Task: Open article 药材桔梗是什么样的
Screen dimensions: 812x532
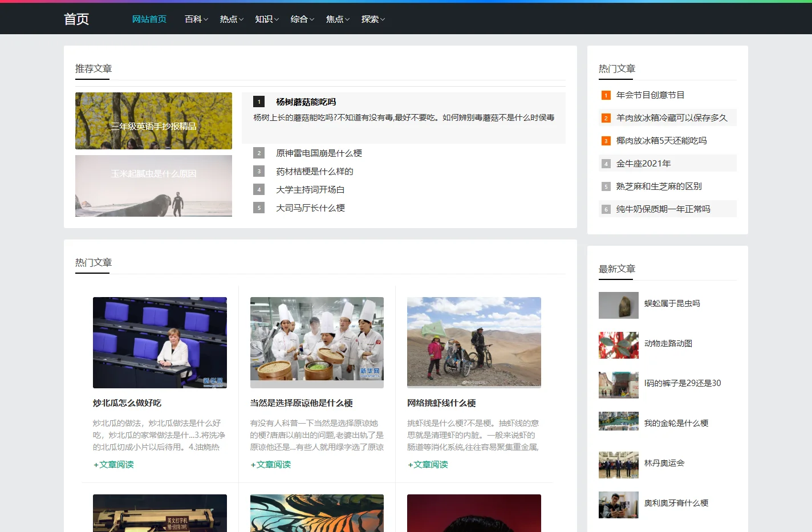Action: 315,172
